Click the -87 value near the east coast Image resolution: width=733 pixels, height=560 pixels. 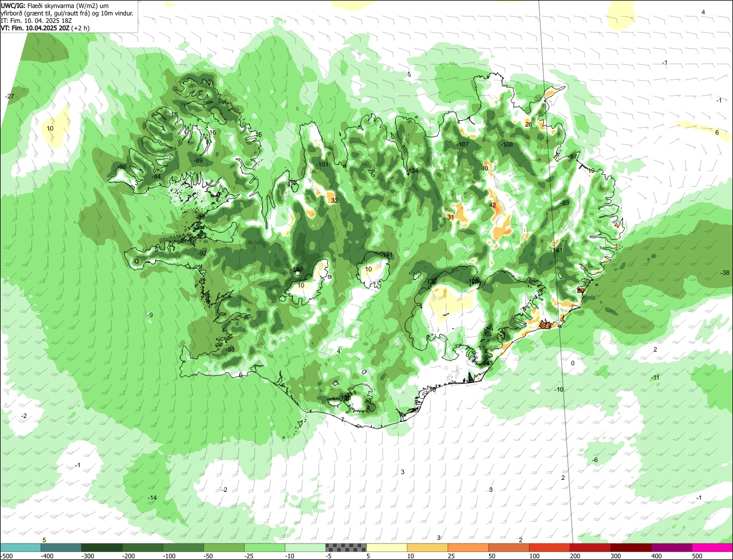(x=573, y=156)
